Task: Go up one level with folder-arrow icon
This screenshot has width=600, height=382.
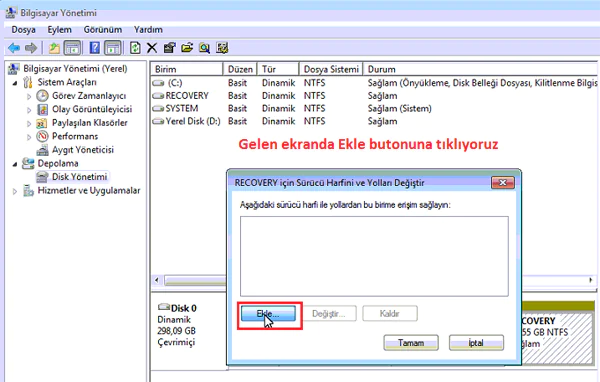Action: 54,48
